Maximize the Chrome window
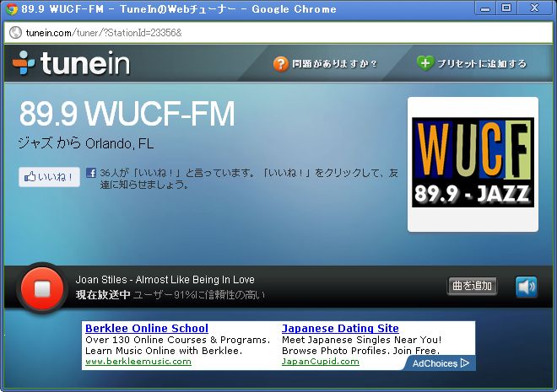557x392 pixels. [506, 8]
